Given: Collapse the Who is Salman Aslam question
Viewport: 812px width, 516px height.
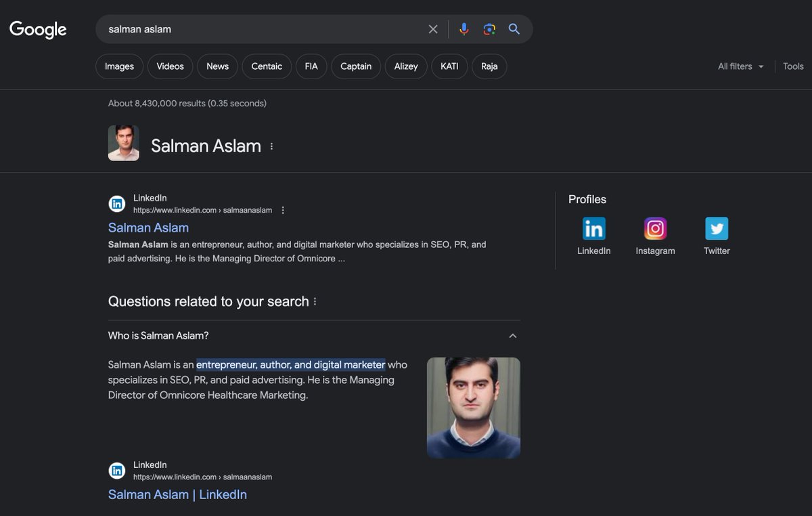Looking at the screenshot, I should click(512, 336).
